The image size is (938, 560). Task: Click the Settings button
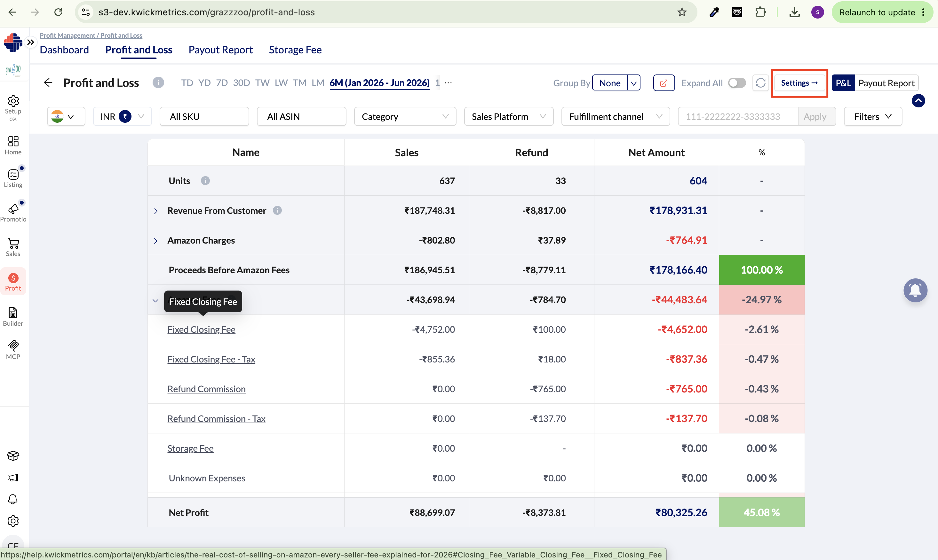[x=799, y=83]
